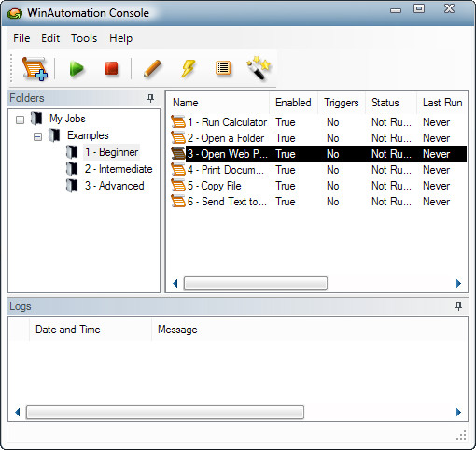
Task: Click the My Jobs folder icon
Action: (36, 119)
